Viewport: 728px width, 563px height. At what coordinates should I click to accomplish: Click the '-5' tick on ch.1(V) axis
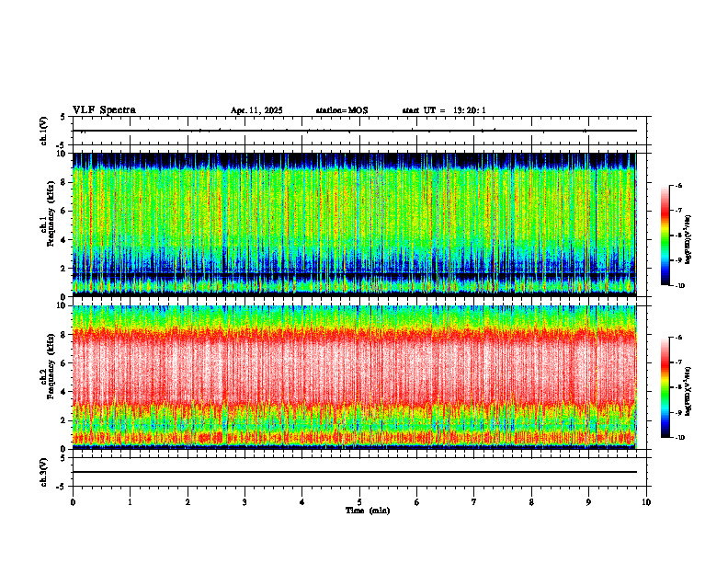(x=62, y=145)
